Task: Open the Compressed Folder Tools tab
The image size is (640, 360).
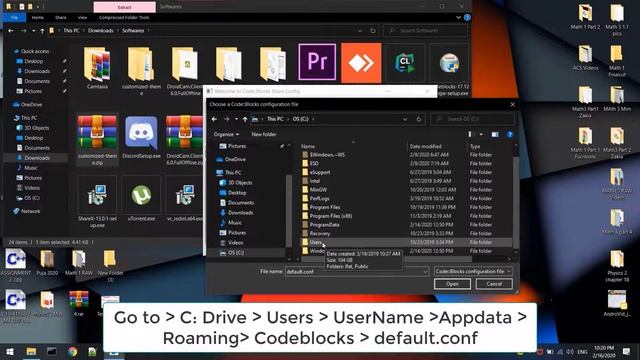Action: click(124, 18)
